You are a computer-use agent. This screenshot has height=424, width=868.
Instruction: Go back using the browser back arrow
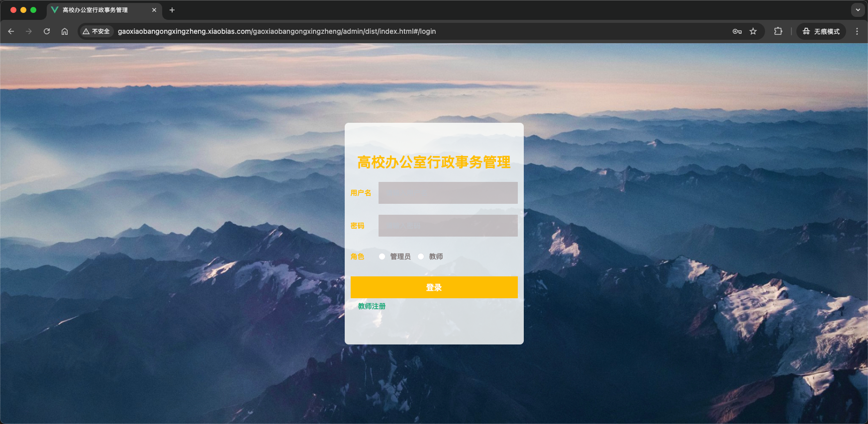pos(11,31)
